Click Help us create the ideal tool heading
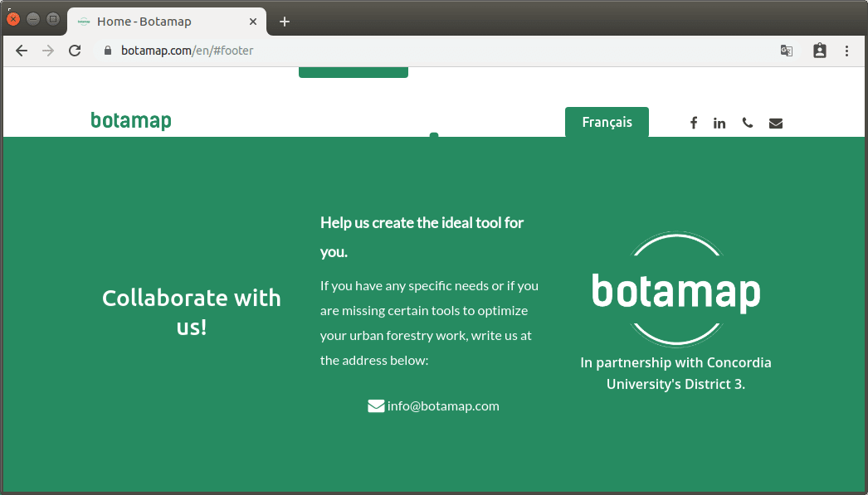Screen dimensions: 868x495 [x=422, y=237]
